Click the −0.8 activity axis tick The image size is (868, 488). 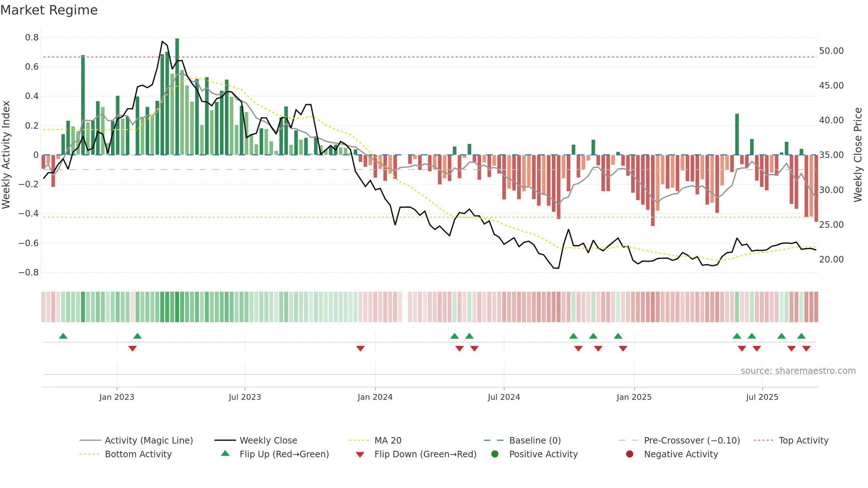pos(29,273)
